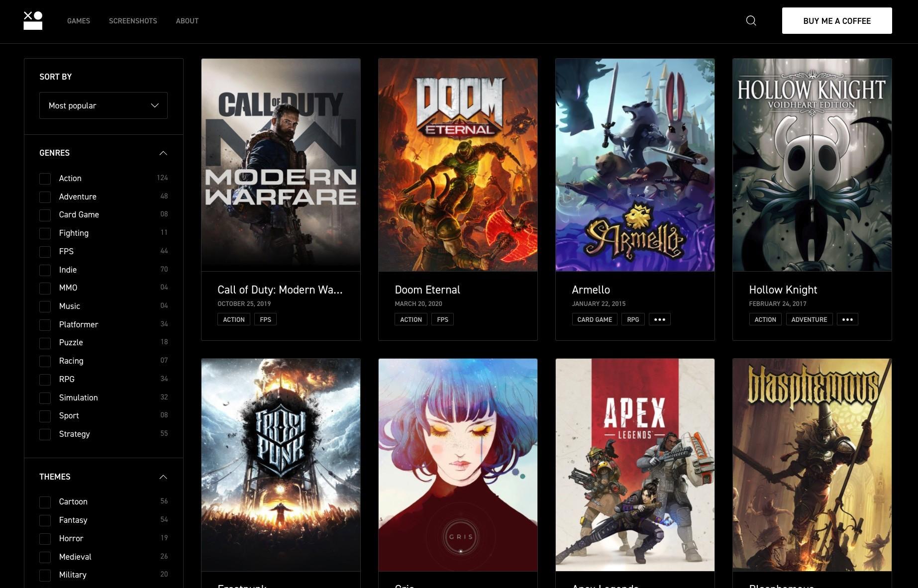This screenshot has height=588, width=918.
Task: Toggle the Horror theme checkbox
Action: (45, 539)
